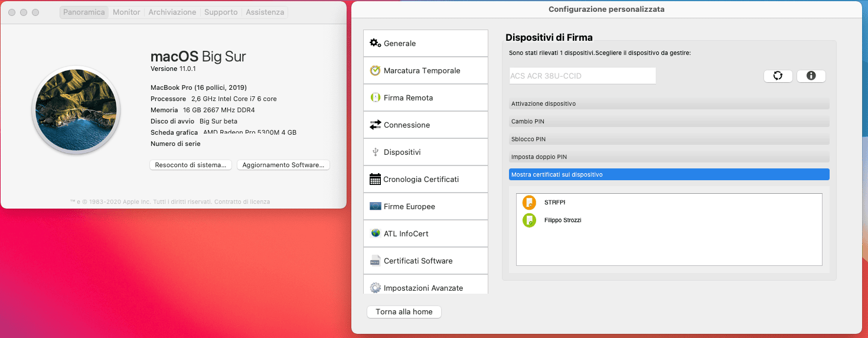This screenshot has height=338, width=868.
Task: Open the Firme Europee section
Action: click(x=426, y=206)
